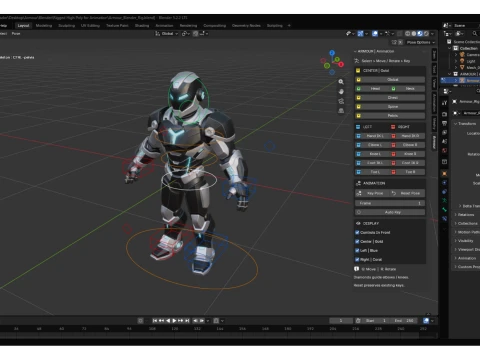Play the animation forward

point(174,321)
